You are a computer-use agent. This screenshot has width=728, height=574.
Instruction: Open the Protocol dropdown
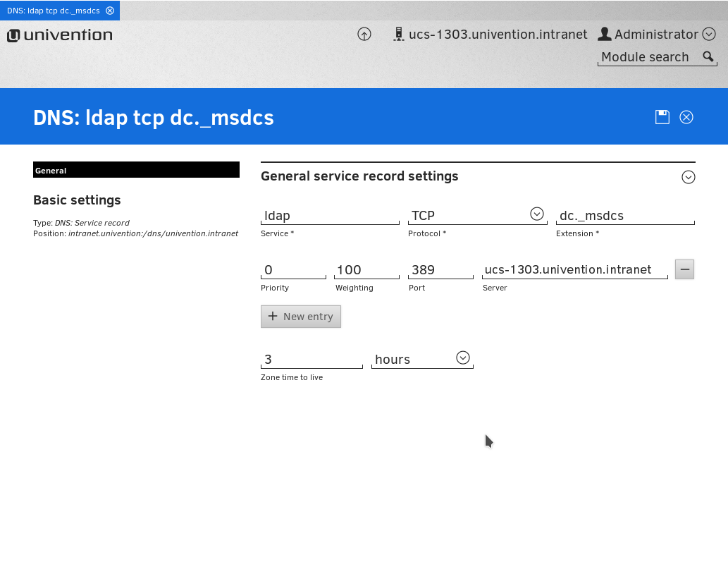(536, 214)
